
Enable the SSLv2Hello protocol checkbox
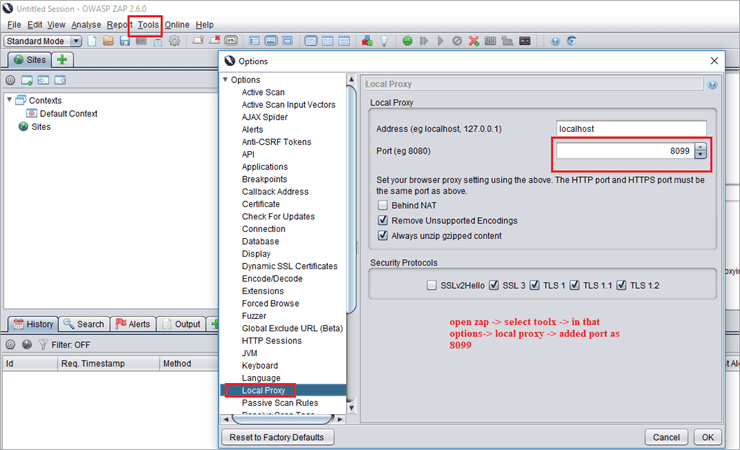(x=431, y=285)
